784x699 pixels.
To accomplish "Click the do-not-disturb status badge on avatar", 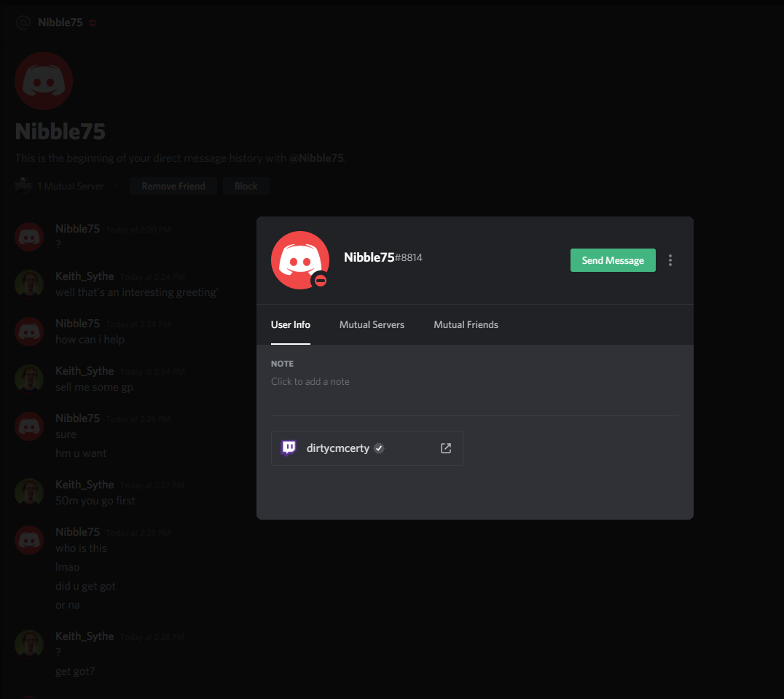I will [x=321, y=281].
